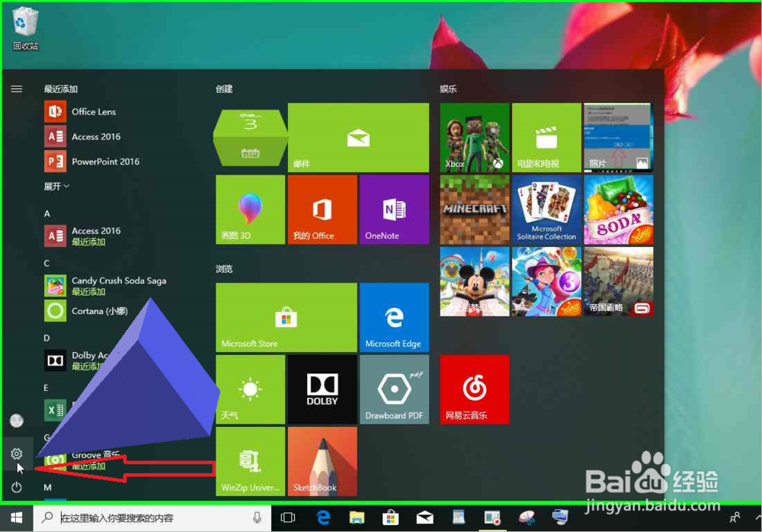Jump to letter M section header
The height and width of the screenshot is (532, 762).
(x=47, y=487)
